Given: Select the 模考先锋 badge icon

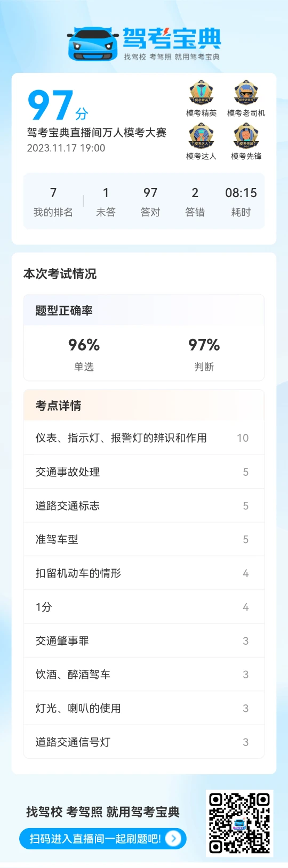Looking at the screenshot, I should tap(246, 136).
